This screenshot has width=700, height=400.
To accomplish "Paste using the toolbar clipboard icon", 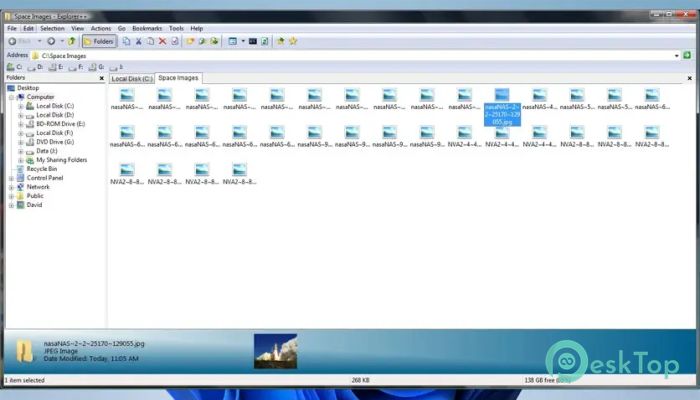I will point(150,41).
